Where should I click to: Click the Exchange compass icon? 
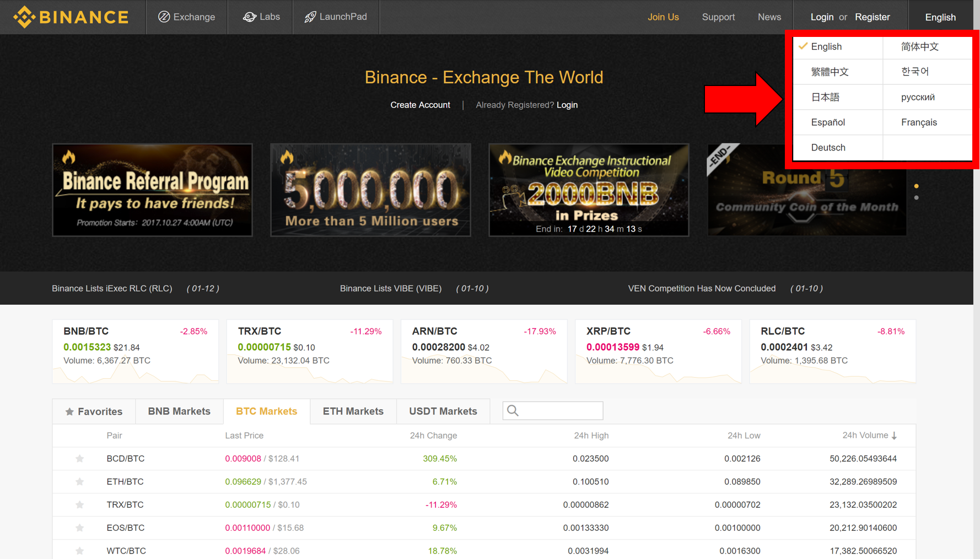click(x=164, y=17)
